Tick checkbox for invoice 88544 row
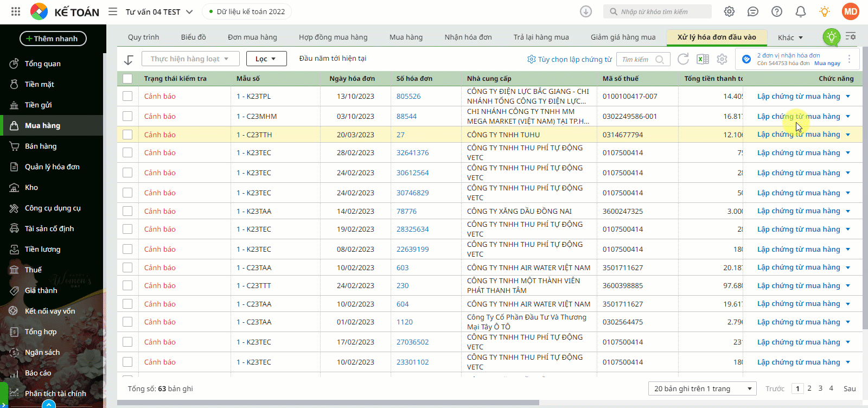The image size is (868, 408). click(127, 116)
